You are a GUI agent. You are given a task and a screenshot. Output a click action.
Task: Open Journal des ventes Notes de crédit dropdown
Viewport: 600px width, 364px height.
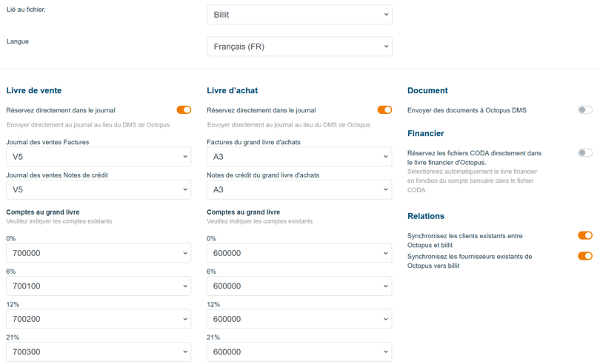tap(99, 189)
